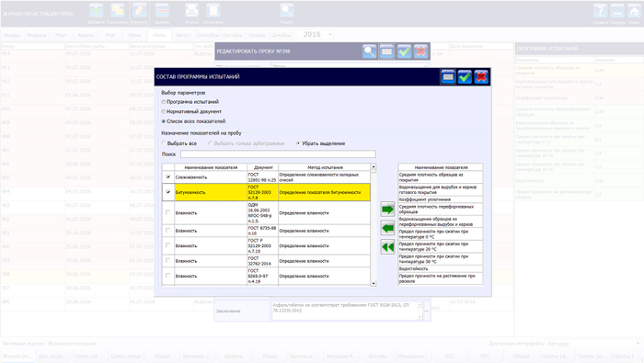Image resolution: width=644 pixels, height=363 pixels.
Task: Switch to Декабрь month tab
Action: coord(282,35)
